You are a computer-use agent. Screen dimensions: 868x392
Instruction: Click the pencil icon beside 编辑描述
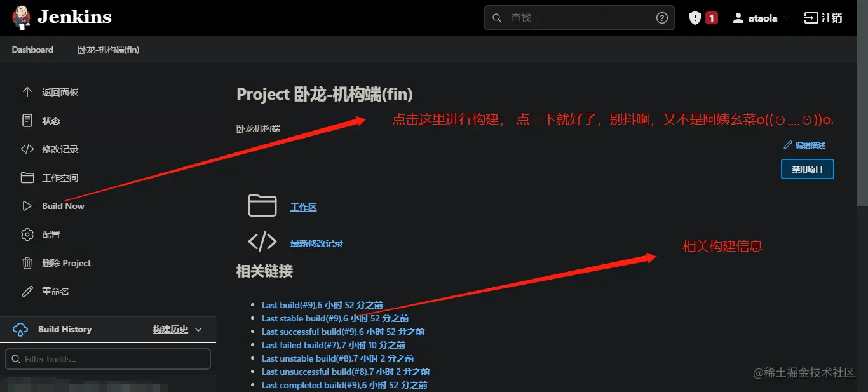point(788,145)
